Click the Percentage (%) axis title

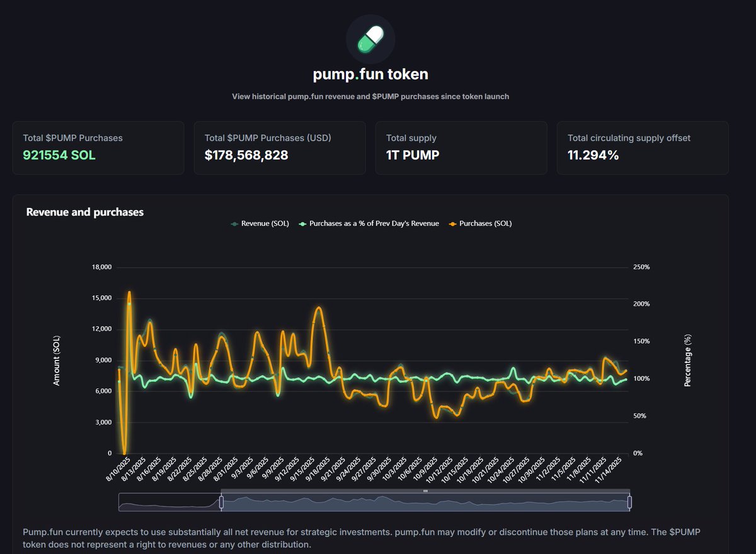tap(688, 360)
